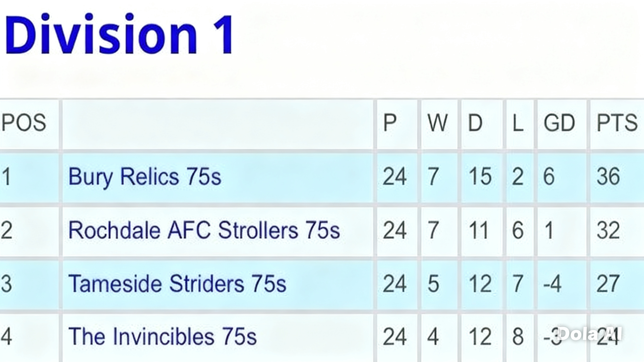Select the W column header
644x362 pixels.
(438, 122)
